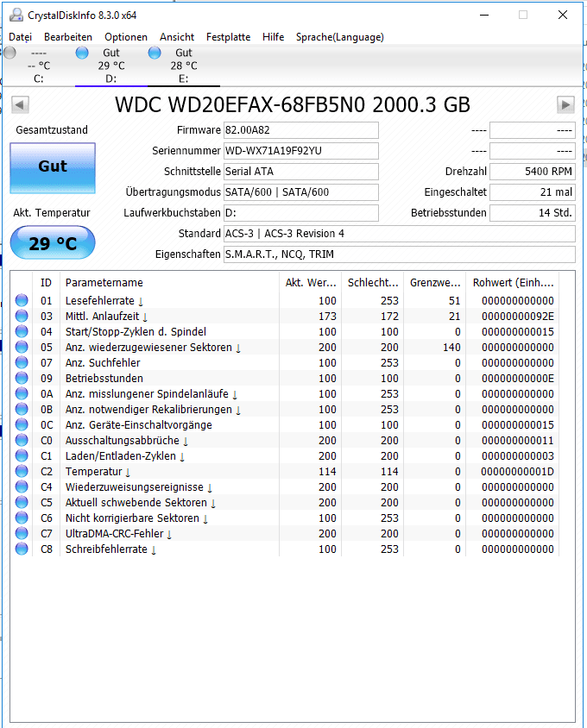This screenshot has width=587, height=728.
Task: Click status orb for Anz. Geräte-Einschaltvorgänge
Action: tap(22, 425)
